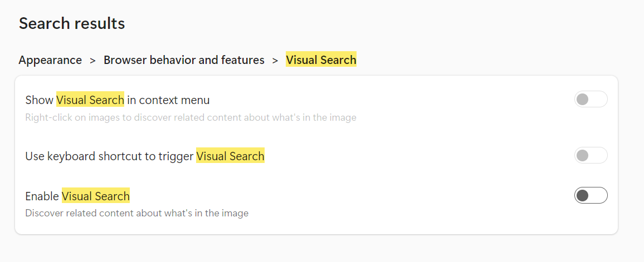
Task: Click the arrow separator after Appearance
Action: [93, 60]
